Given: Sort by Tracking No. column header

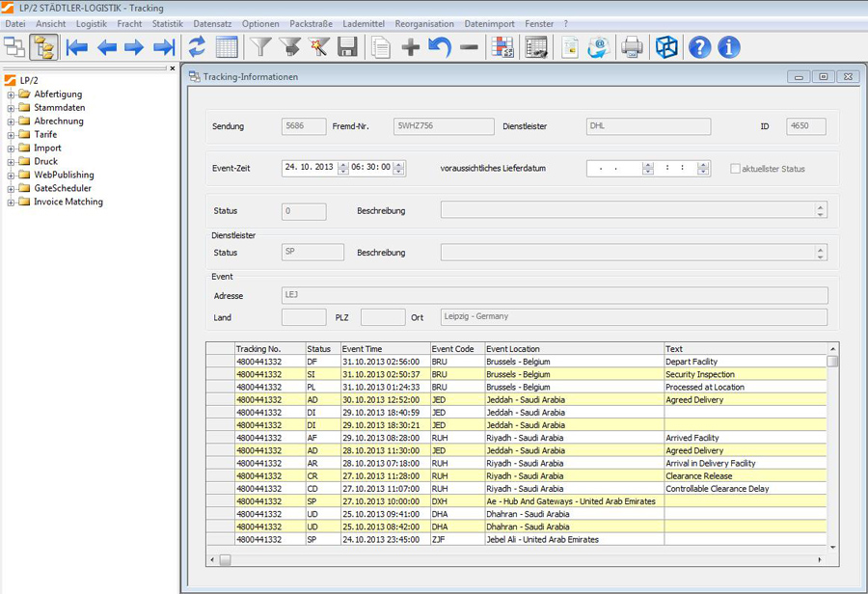Looking at the screenshot, I should click(x=270, y=349).
